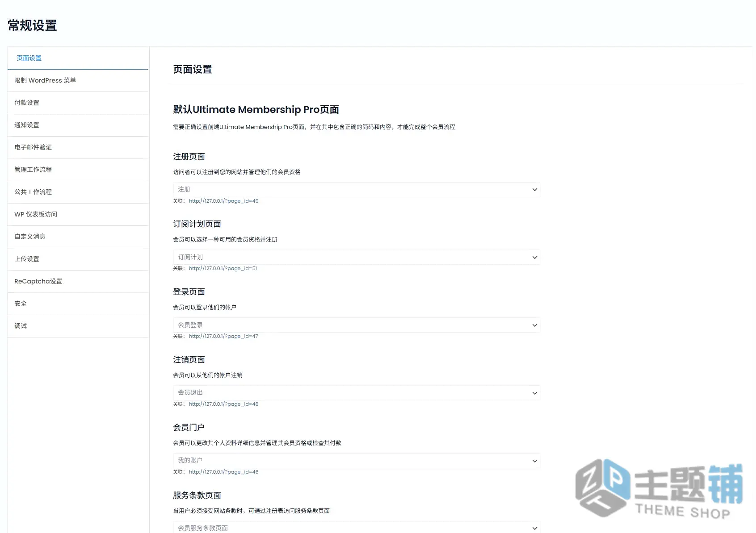Open the 页面设置 sidebar tab

click(78, 58)
